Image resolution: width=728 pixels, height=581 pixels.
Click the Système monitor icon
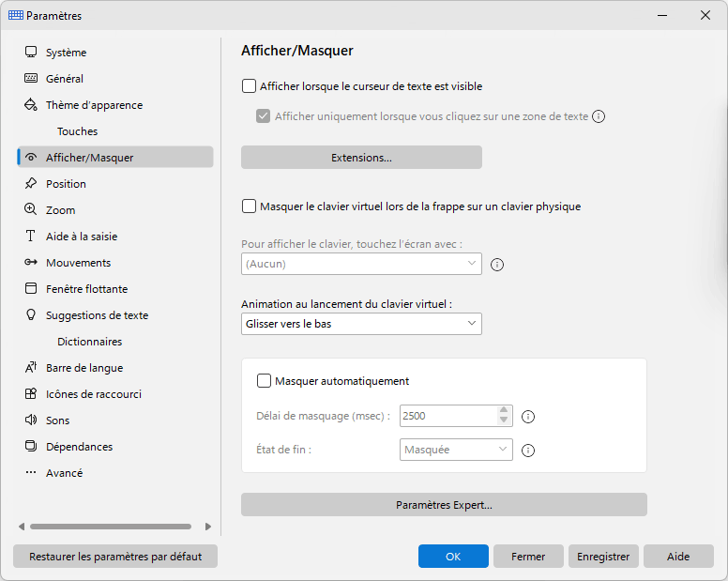click(x=31, y=52)
